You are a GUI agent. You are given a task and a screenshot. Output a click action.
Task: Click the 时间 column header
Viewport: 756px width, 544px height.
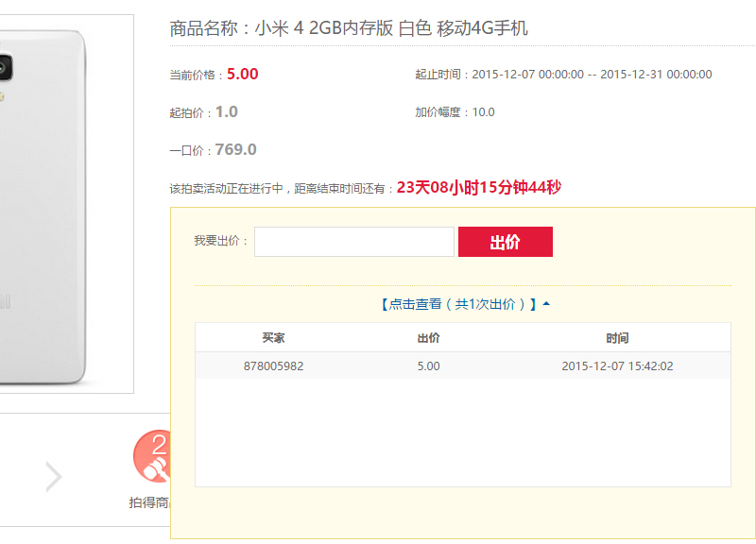tap(617, 338)
